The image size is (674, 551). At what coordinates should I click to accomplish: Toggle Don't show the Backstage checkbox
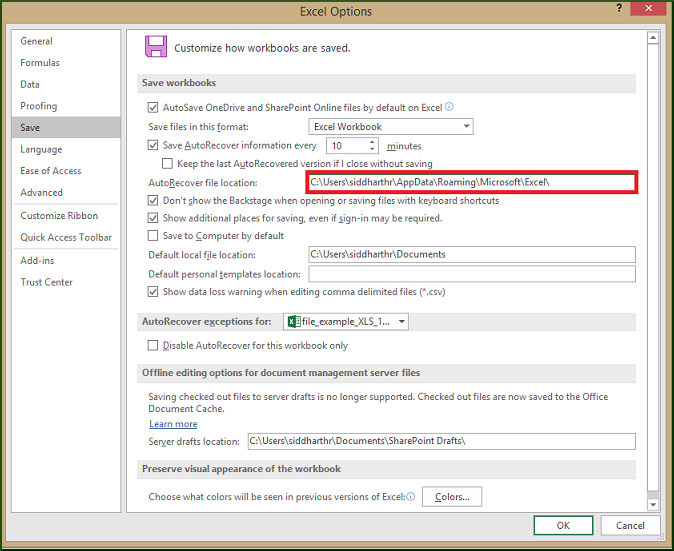pos(153,200)
